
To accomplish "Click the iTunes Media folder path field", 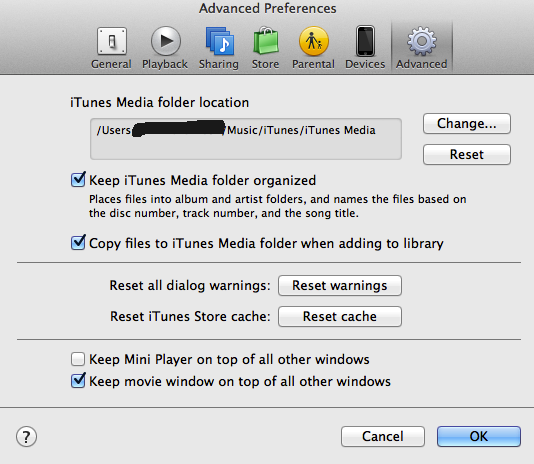I will (x=246, y=139).
